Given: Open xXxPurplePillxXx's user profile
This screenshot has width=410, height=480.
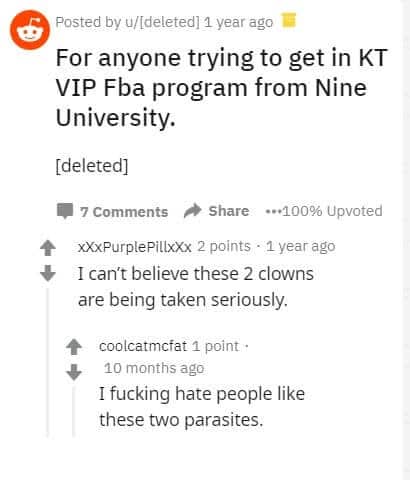Looking at the screenshot, I should click(135, 247).
